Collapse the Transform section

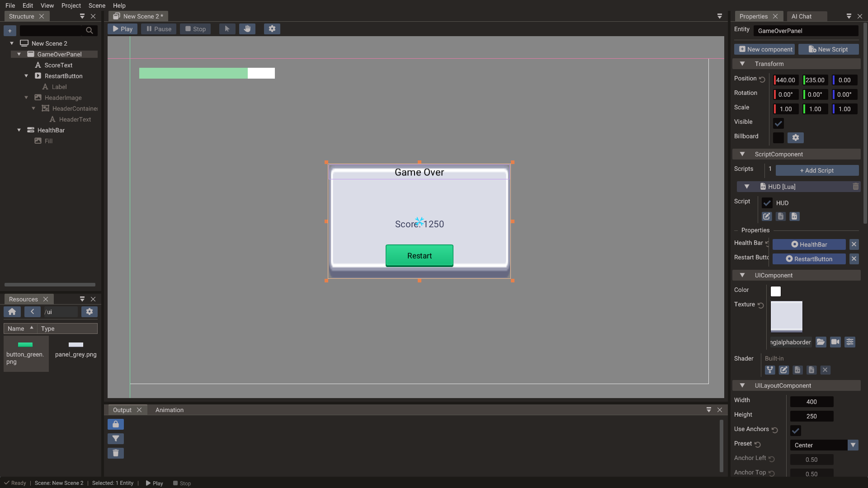pos(742,64)
